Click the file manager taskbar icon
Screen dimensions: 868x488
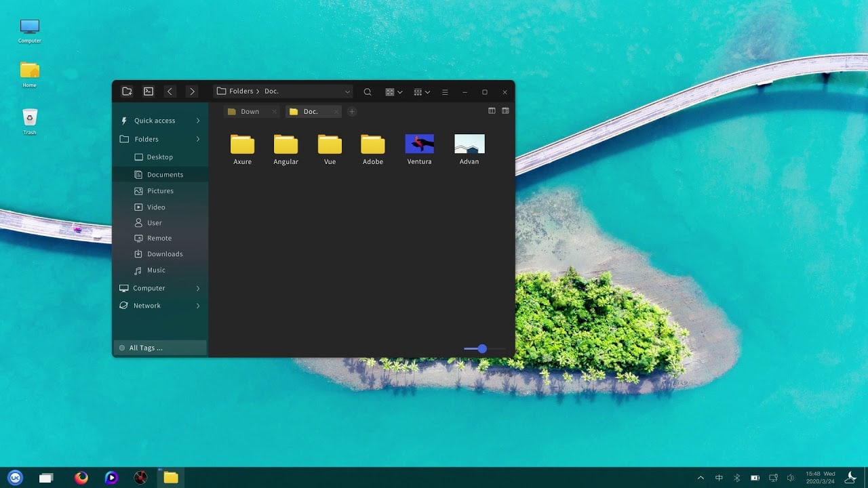(x=171, y=478)
